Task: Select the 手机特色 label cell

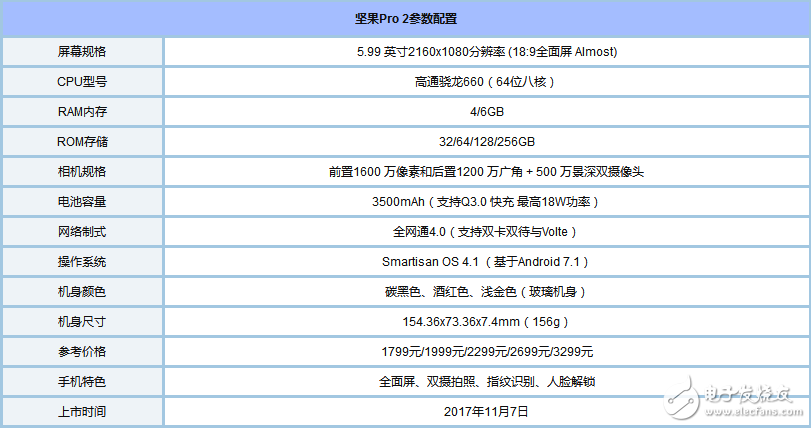Action: point(82,381)
